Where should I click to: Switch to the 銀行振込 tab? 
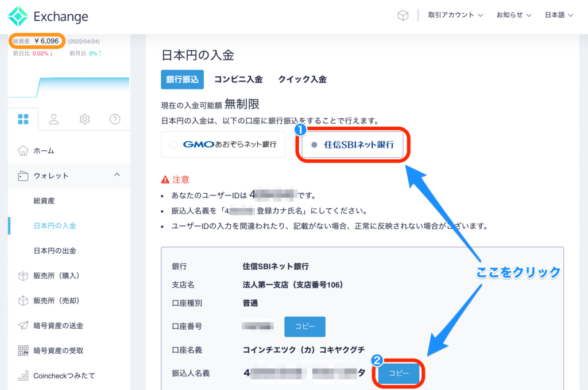click(x=182, y=79)
